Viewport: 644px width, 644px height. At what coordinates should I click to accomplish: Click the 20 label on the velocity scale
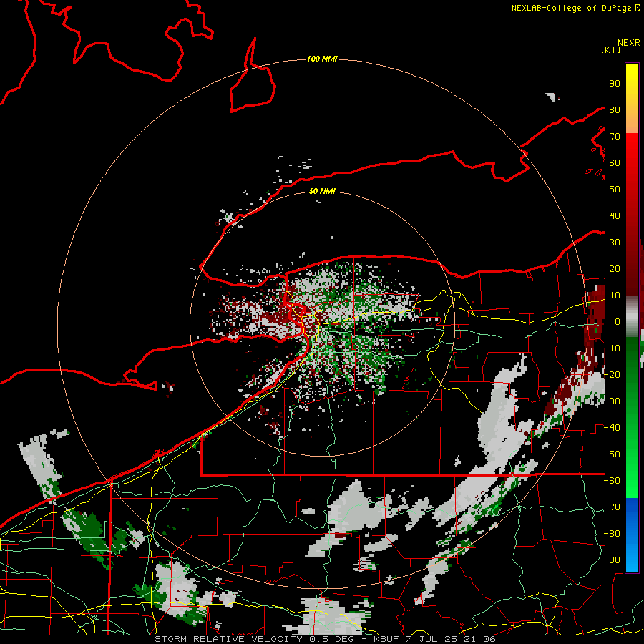[x=615, y=268]
